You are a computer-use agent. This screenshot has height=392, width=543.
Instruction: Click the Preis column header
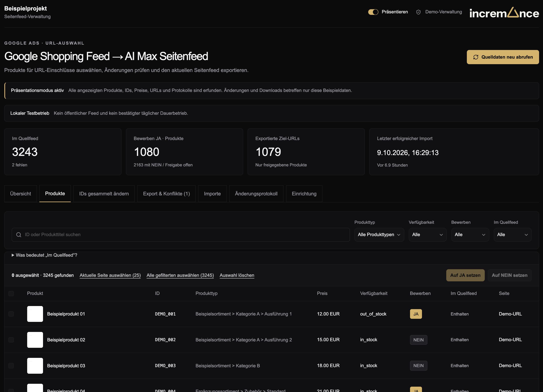322,293
